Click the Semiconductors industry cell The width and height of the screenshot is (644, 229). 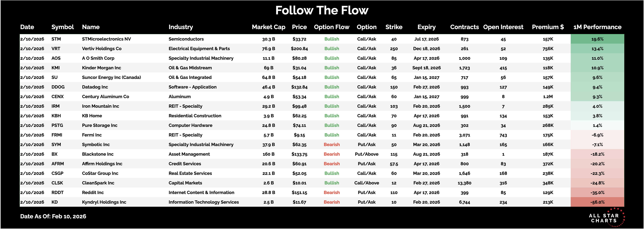[186, 39]
